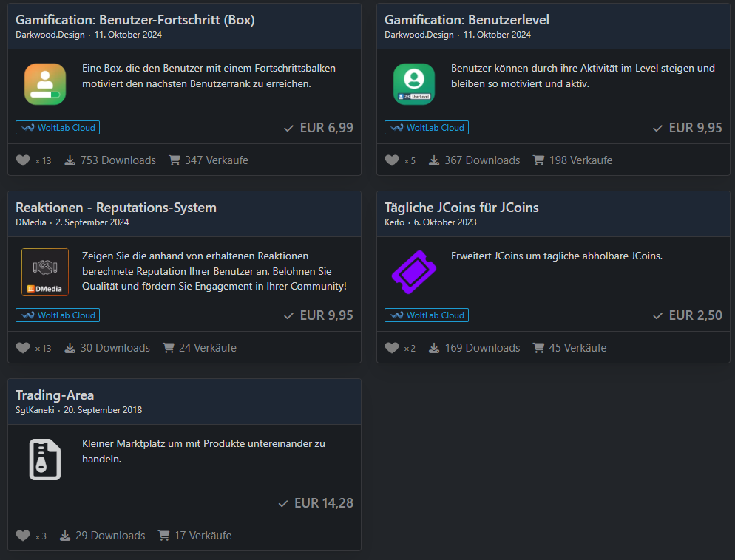735x560 pixels.
Task: Open the Trading-Area title link
Action: 55,395
